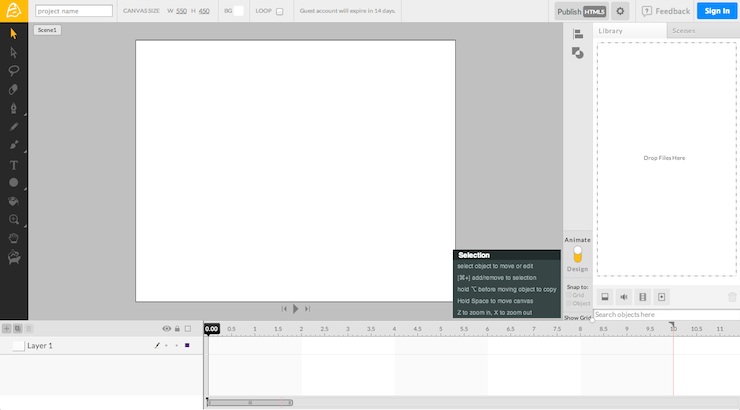Click the project name input field
740x410 pixels.
click(74, 11)
